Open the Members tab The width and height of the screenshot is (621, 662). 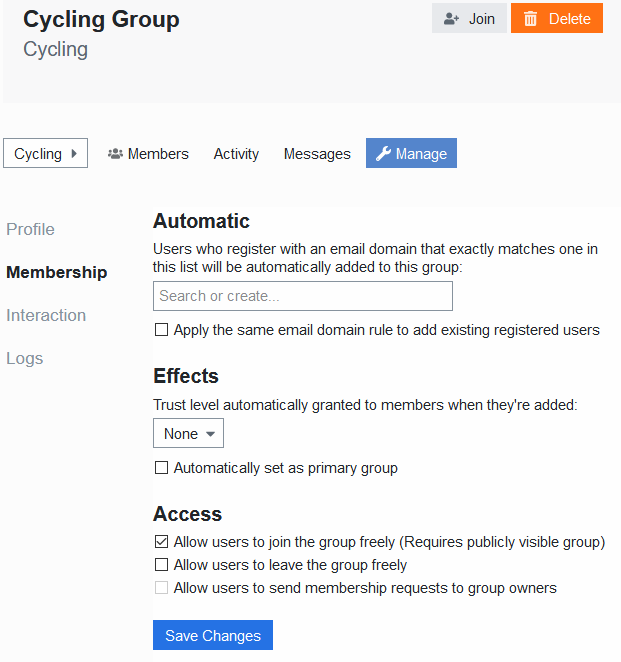148,154
